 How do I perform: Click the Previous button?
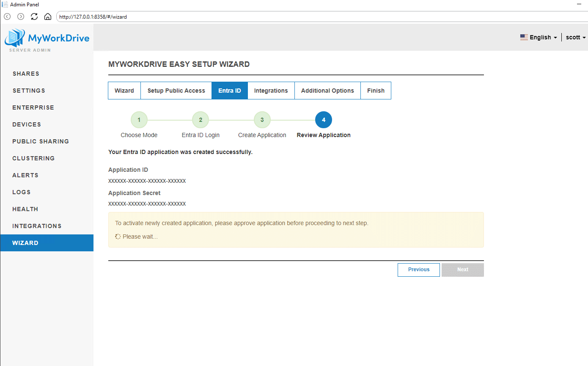point(419,270)
